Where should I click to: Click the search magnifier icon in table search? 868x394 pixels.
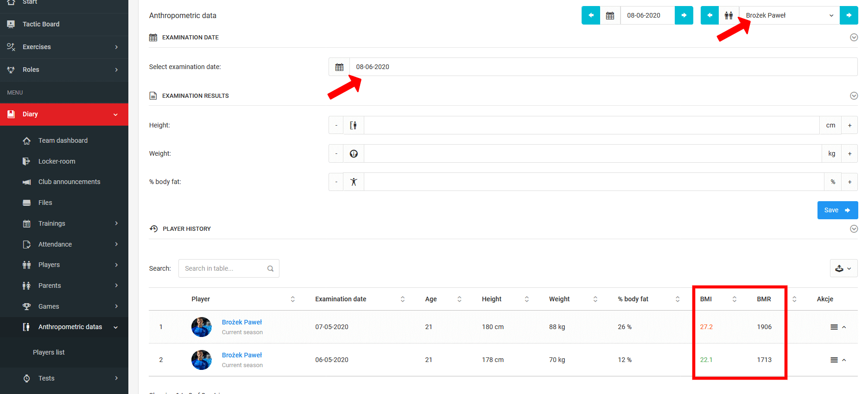tap(270, 268)
